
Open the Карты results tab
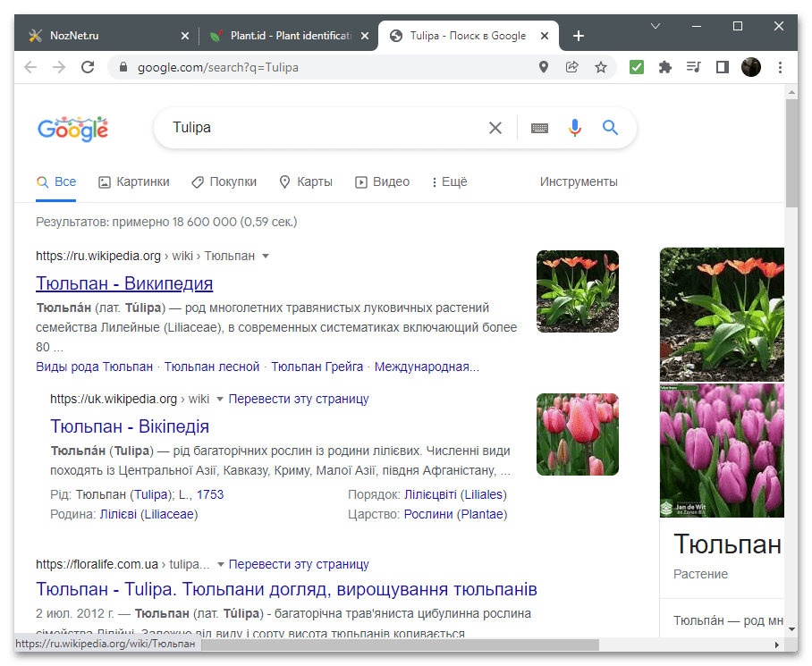pyautogui.click(x=306, y=182)
